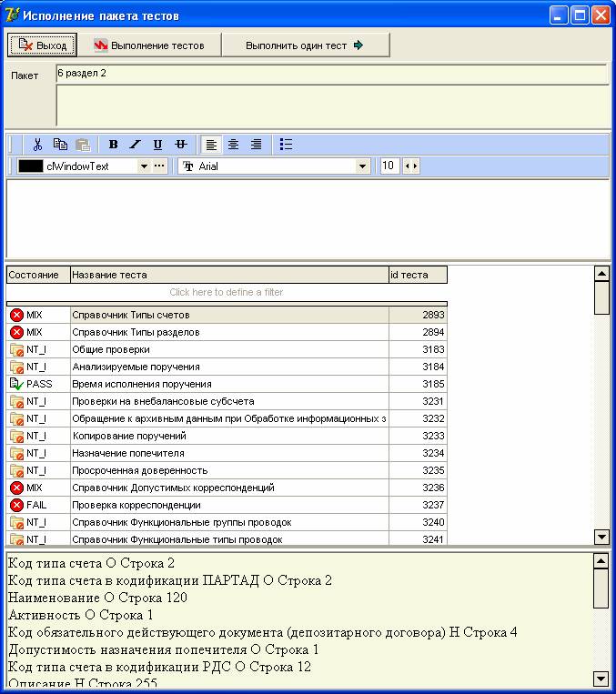Click PASS checkmark icon for Время исполнения поручения
Screen dimensions: 616x694
click(x=16, y=384)
